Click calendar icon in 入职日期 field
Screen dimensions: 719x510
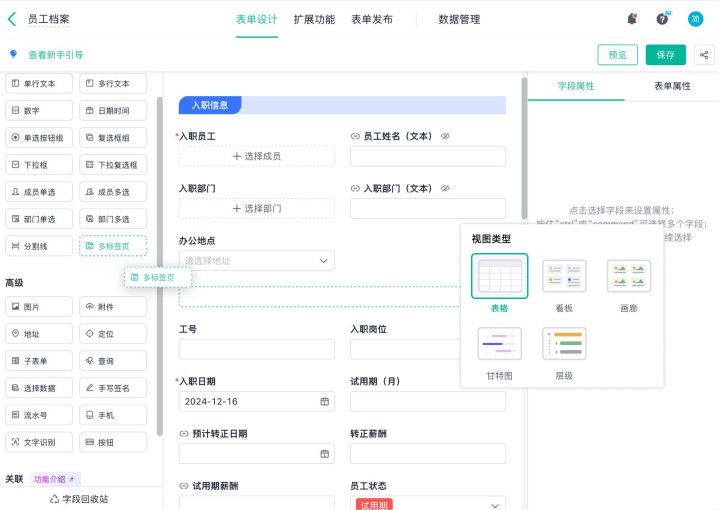324,401
